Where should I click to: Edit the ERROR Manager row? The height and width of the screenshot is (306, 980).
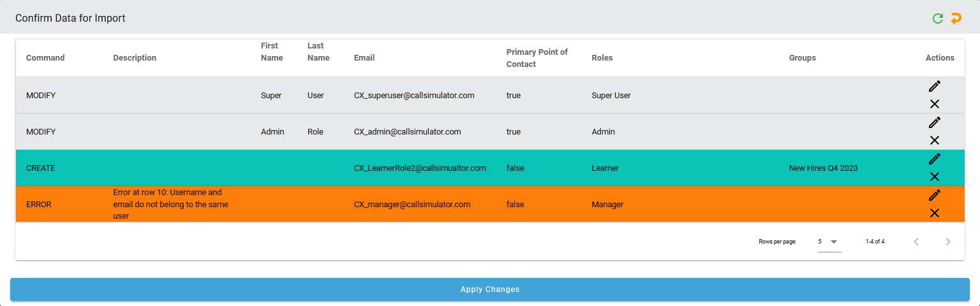point(935,195)
